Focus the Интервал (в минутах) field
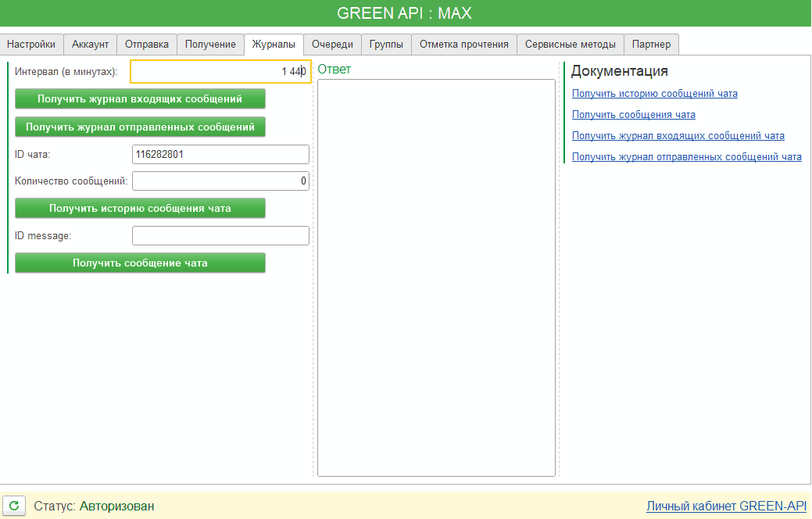The width and height of the screenshot is (812, 519). [x=220, y=72]
